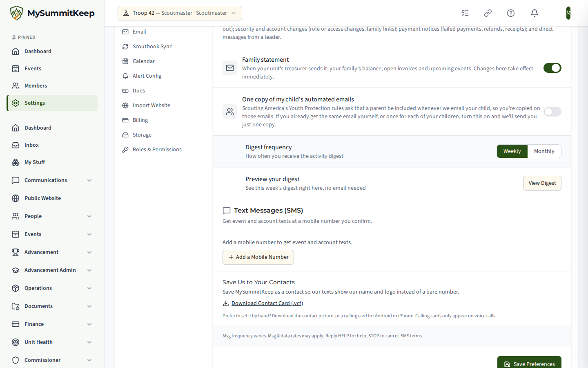Expand the Advancement section chevron

click(x=89, y=252)
